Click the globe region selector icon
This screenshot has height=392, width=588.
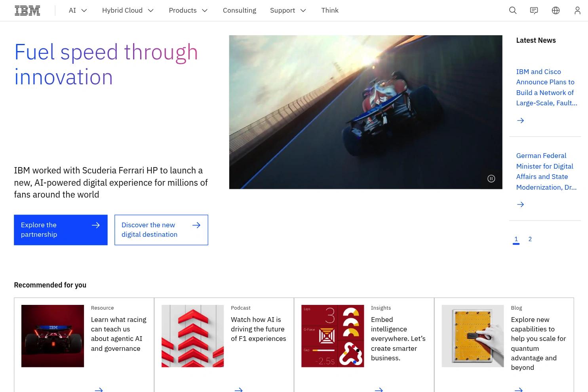click(x=556, y=11)
